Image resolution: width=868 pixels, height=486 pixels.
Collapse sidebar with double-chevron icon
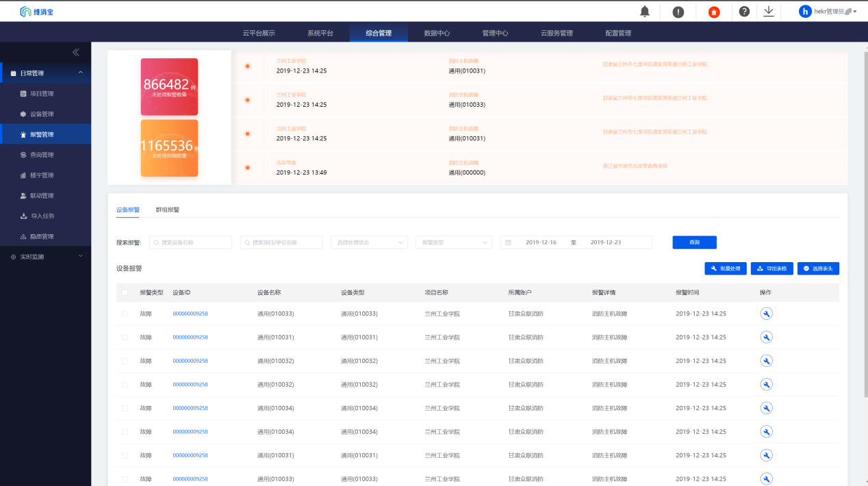(x=76, y=52)
